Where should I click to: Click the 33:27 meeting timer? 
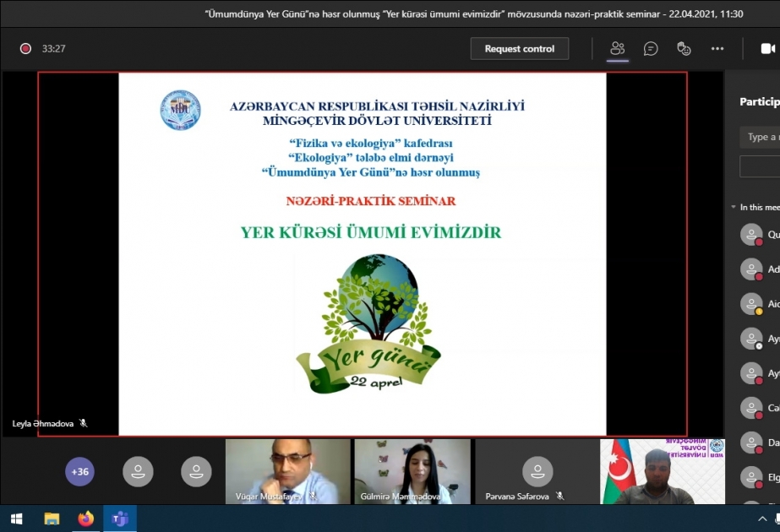[54, 49]
